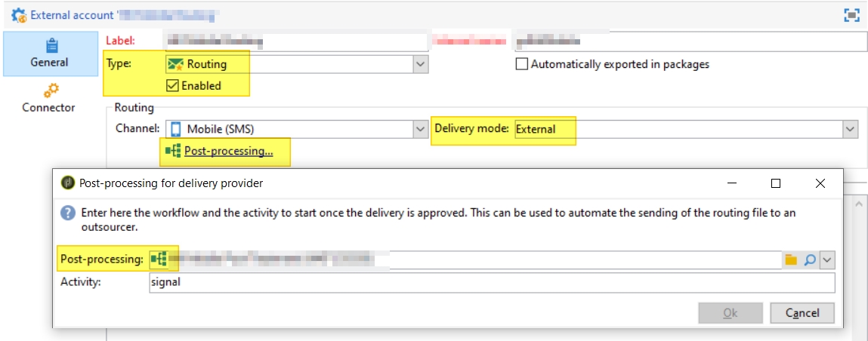Click the magnifier icon in Post-processing field
Viewport: 868px width, 341px height.
click(x=809, y=260)
